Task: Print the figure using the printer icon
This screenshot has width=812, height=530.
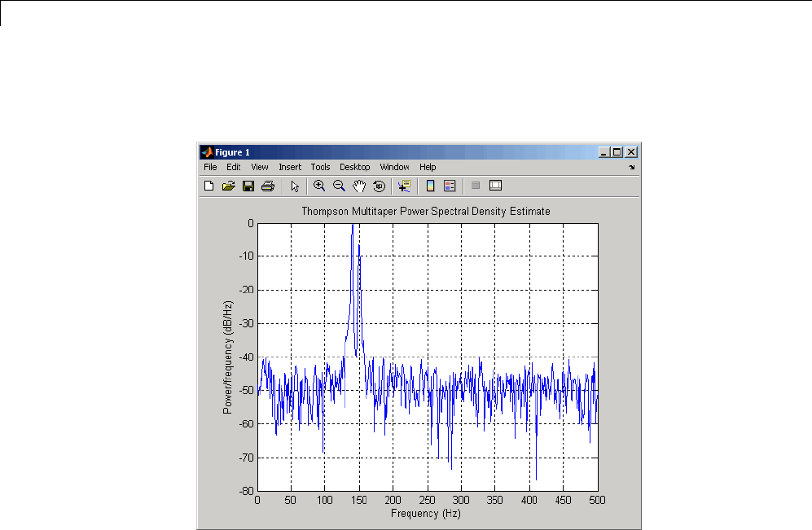Action: 267,186
